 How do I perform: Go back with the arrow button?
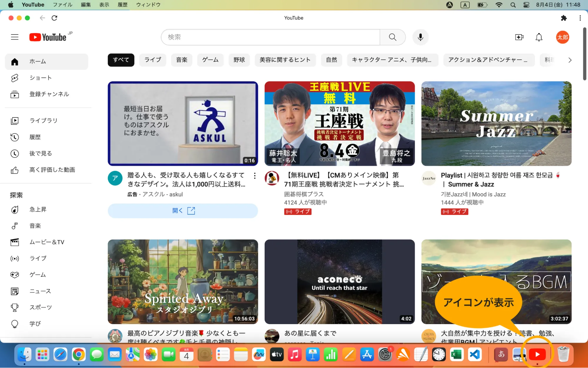pos(42,18)
